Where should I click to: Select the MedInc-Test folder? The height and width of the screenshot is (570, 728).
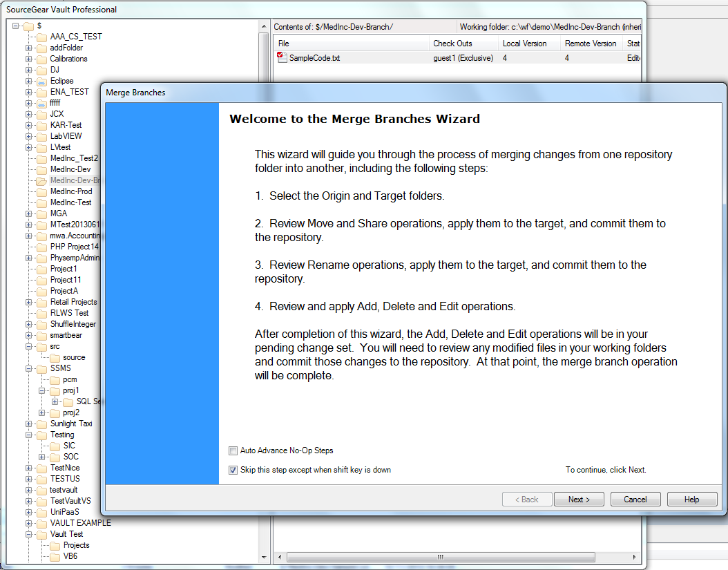point(71,202)
